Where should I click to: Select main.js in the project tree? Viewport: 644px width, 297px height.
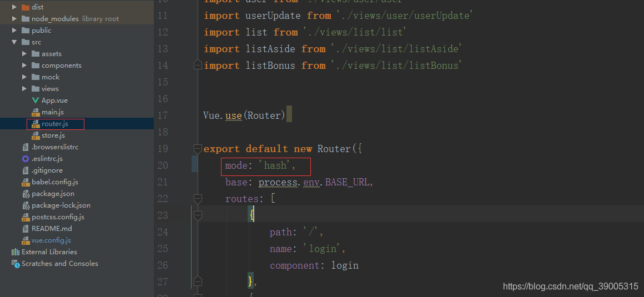point(53,112)
